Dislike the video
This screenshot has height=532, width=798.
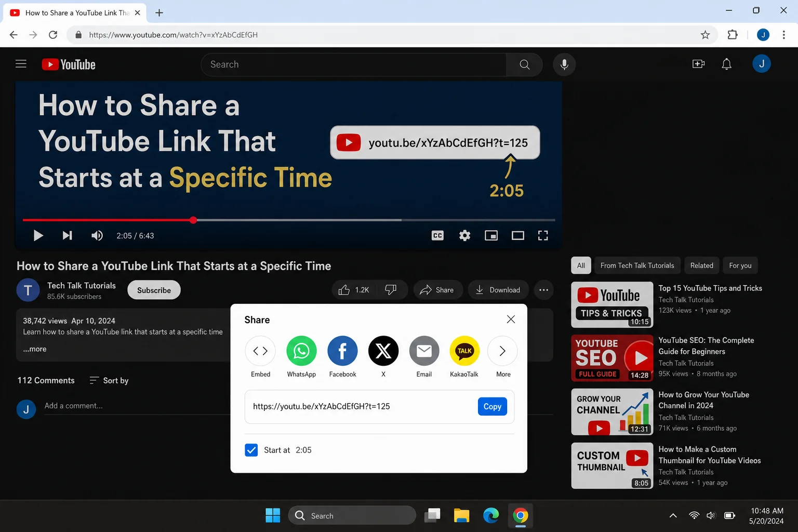(391, 290)
